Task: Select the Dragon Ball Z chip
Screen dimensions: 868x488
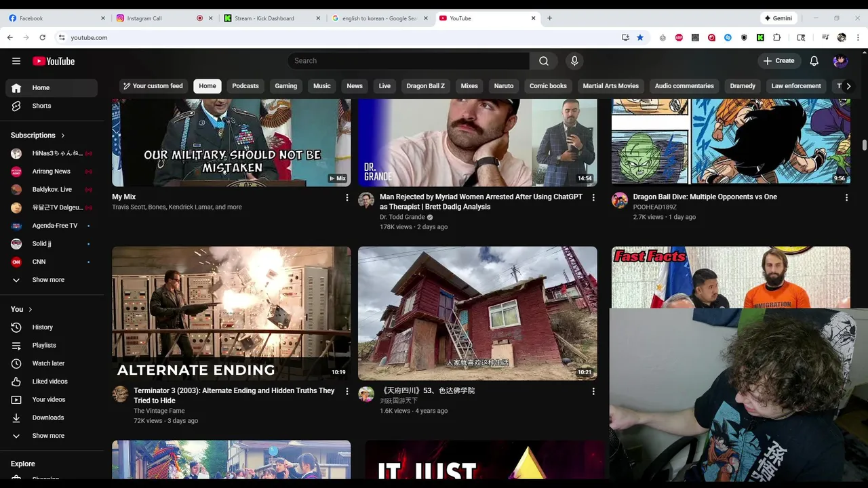Action: (426, 86)
